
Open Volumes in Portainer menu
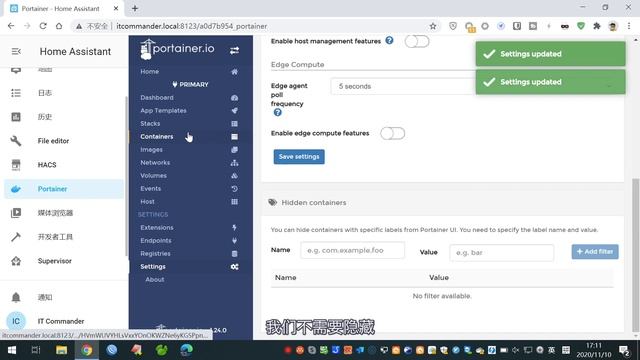(153, 176)
